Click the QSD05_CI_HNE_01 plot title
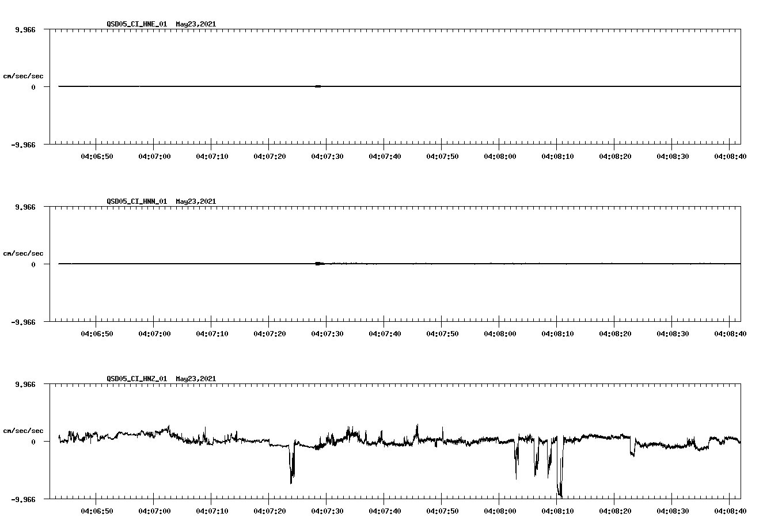The image size is (782, 532). (161, 24)
